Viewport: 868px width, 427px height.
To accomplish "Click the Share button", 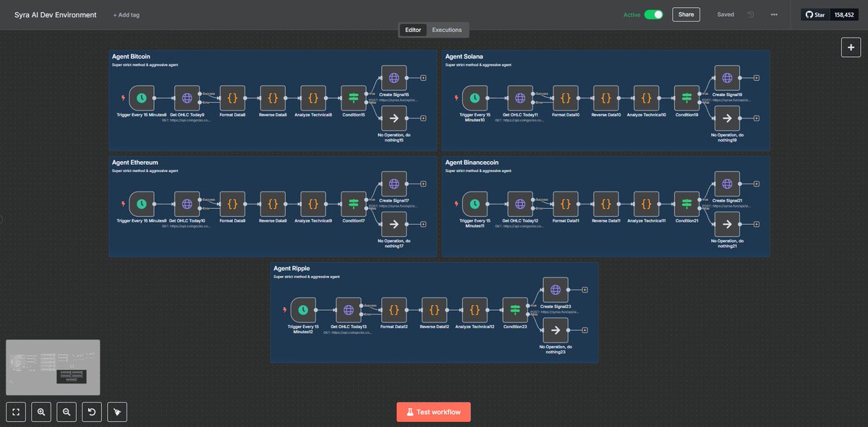I will (x=686, y=14).
